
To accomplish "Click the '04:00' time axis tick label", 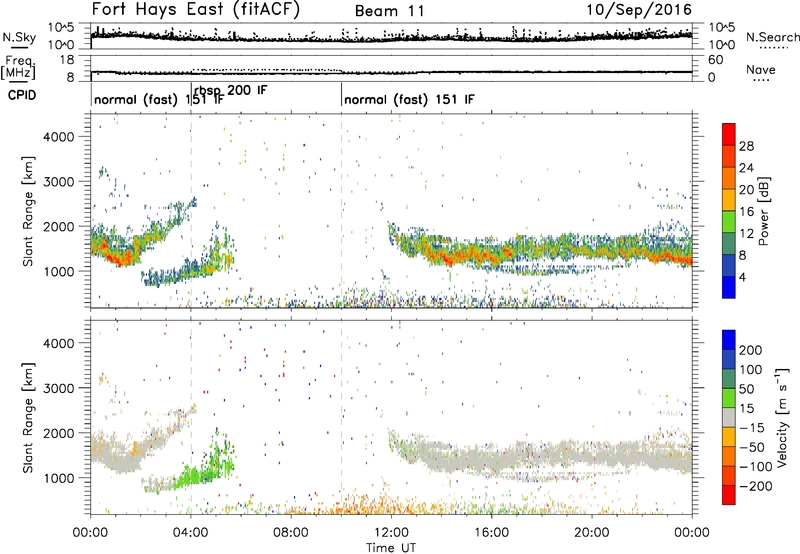I will (191, 533).
